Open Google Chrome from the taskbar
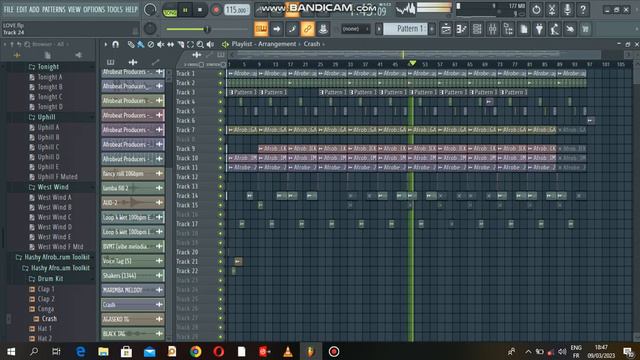640x360 pixels. tap(196, 351)
